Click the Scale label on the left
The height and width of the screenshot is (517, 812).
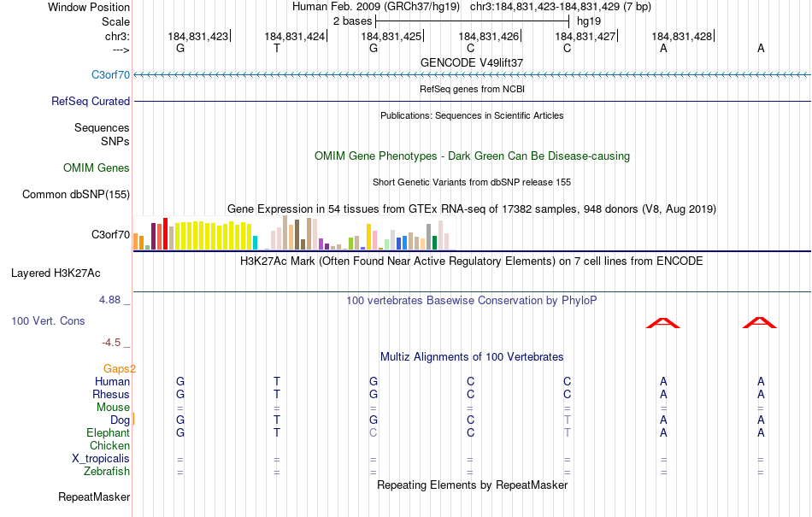coord(115,21)
